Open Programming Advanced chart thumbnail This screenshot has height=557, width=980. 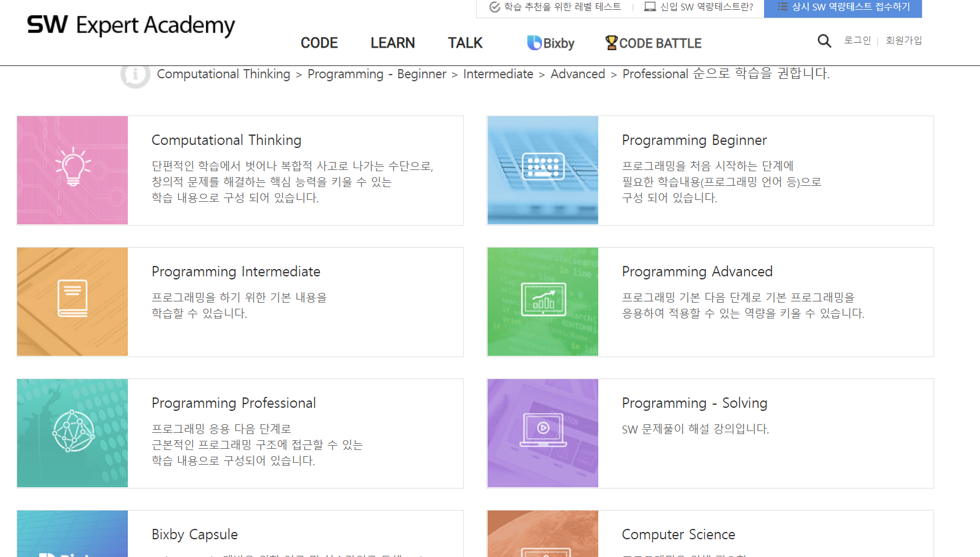click(543, 301)
